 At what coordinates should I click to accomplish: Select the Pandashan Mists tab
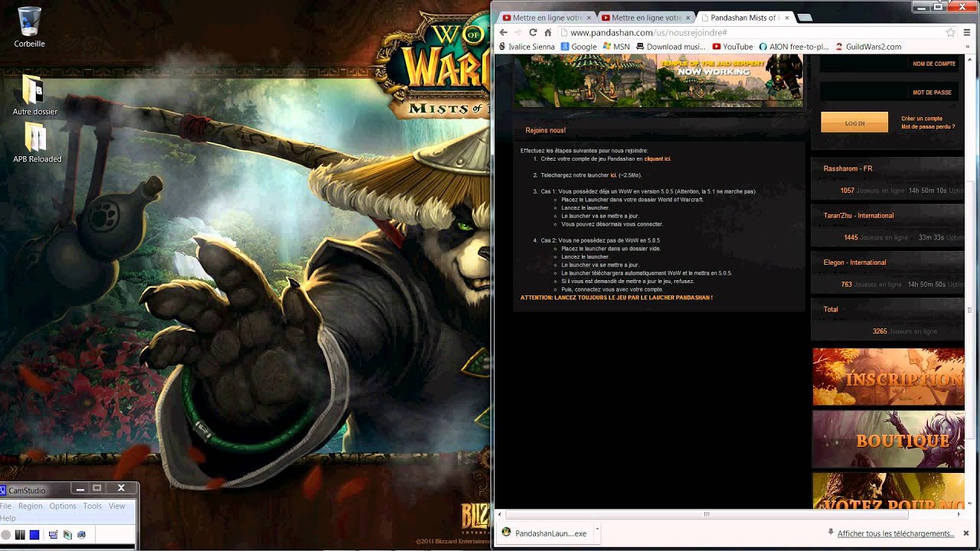tap(745, 18)
